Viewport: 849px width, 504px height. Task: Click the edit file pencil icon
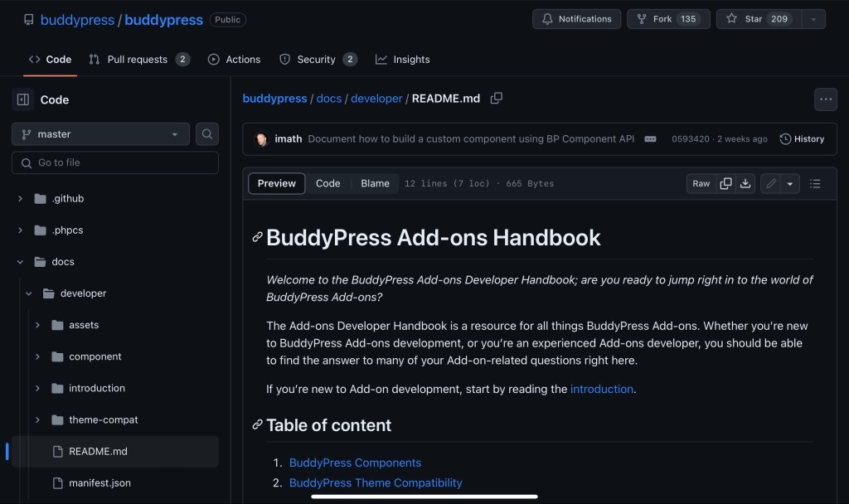click(771, 183)
